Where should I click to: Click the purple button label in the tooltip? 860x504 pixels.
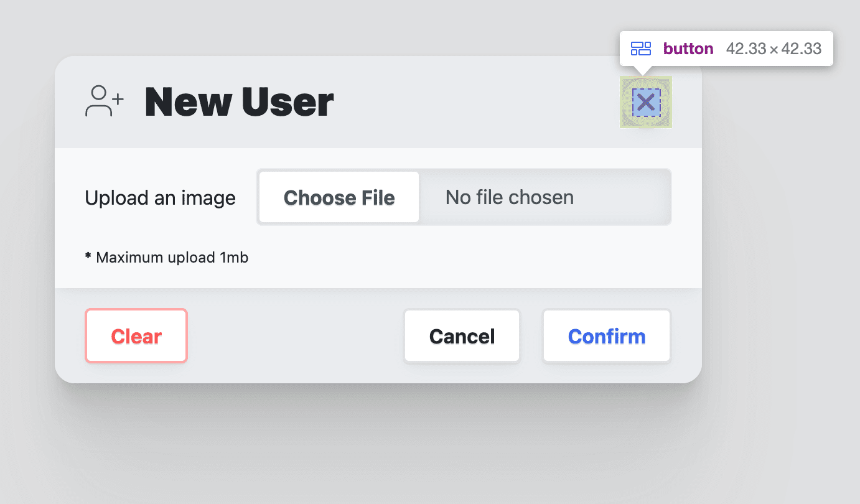[688, 48]
